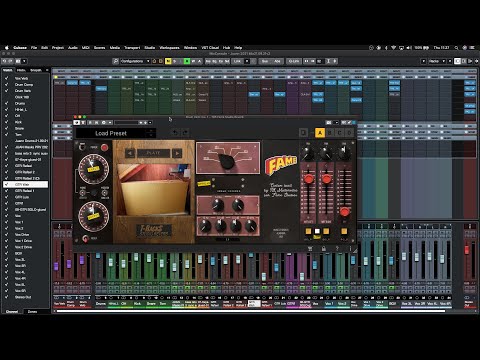Click the PLATE reverb type display
Image resolution: width=480 pixels, height=360 pixels.
(154, 153)
